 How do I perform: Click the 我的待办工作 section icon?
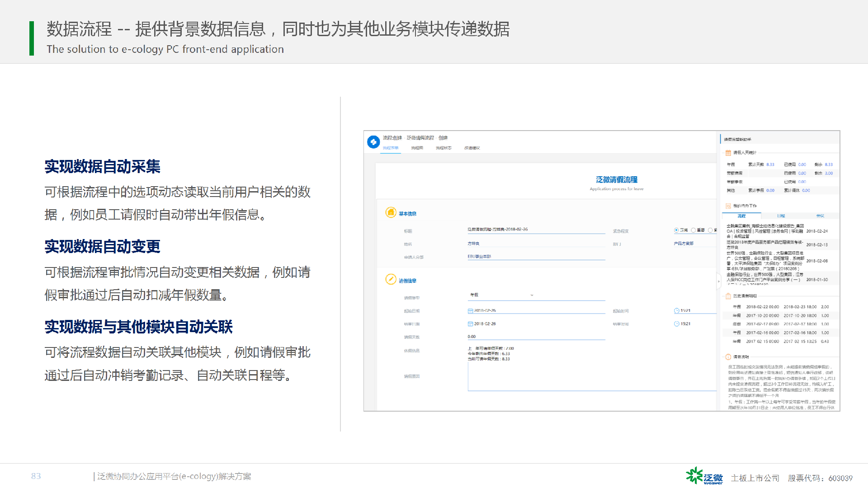[x=728, y=206]
